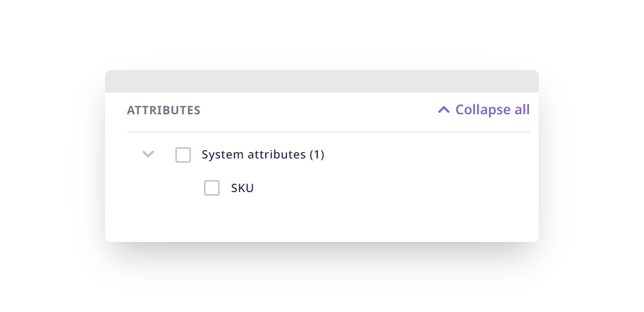Image resolution: width=644 pixels, height=312 pixels.
Task: Click the "System attributes" group name text
Action: [x=254, y=154]
